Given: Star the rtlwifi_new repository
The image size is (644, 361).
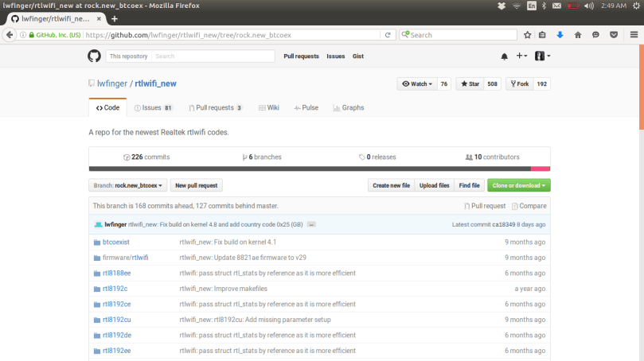Looking at the screenshot, I should [470, 83].
